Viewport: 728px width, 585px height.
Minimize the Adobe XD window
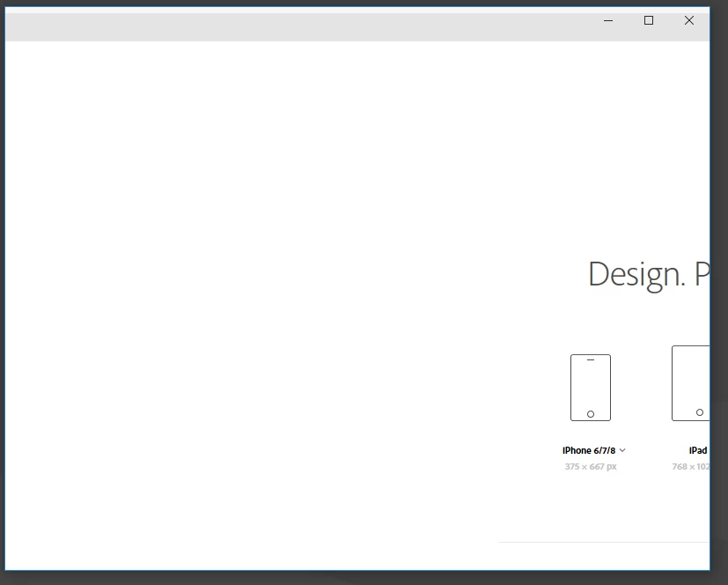(x=608, y=20)
